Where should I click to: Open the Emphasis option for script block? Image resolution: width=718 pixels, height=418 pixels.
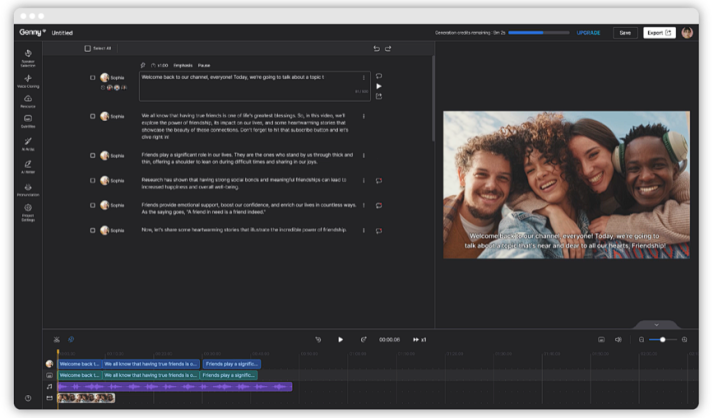tap(183, 65)
